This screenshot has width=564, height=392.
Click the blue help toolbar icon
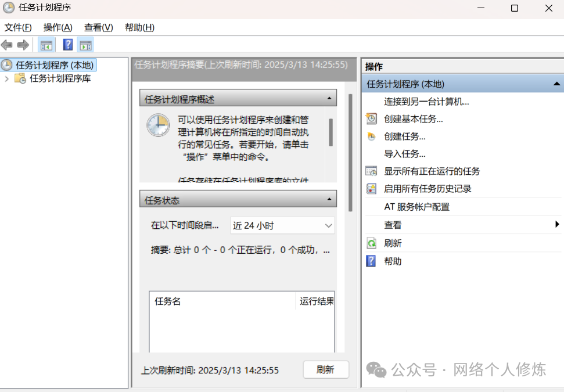[x=68, y=45]
